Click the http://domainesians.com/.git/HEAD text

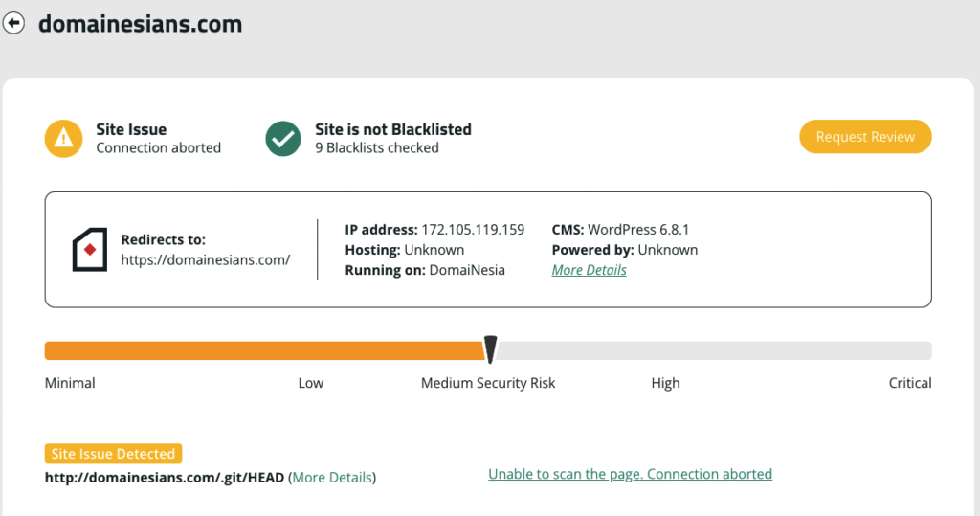point(165,477)
